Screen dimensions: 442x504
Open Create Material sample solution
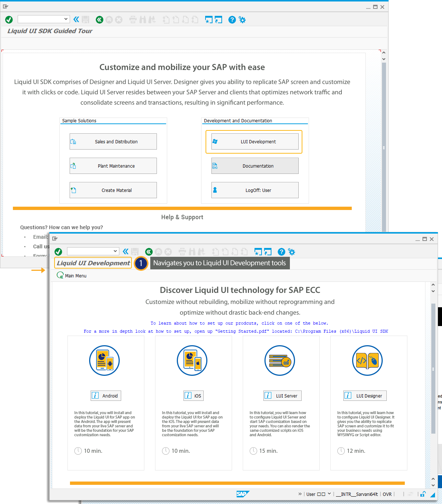click(113, 190)
